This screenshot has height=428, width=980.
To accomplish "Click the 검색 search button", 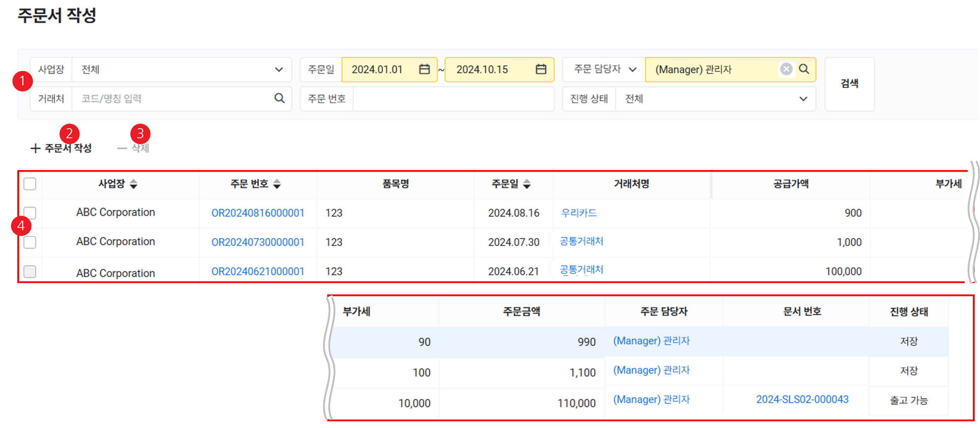I will click(x=849, y=84).
